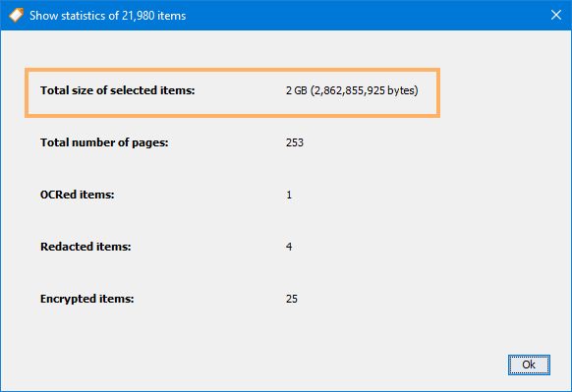Click the redacted items value 4

point(289,247)
